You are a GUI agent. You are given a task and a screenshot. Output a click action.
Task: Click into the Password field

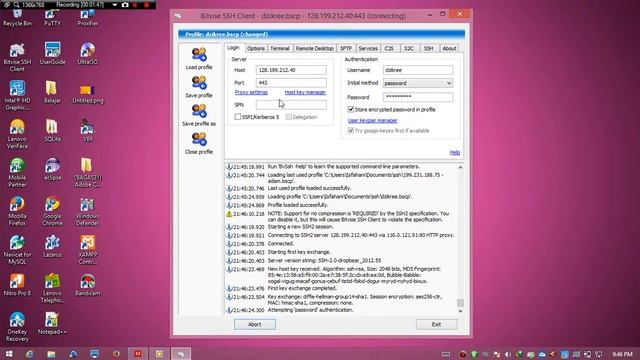coord(418,97)
